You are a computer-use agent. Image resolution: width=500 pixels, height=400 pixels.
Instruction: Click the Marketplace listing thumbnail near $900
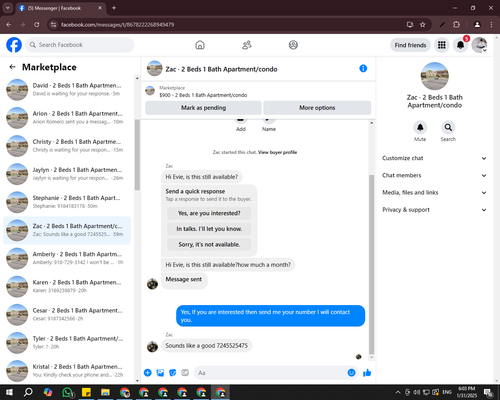150,91
